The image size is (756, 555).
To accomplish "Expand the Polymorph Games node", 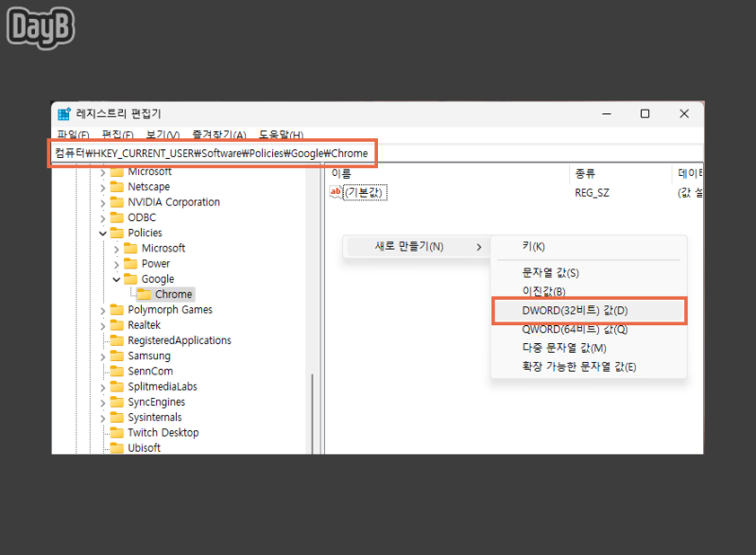I will [x=103, y=310].
